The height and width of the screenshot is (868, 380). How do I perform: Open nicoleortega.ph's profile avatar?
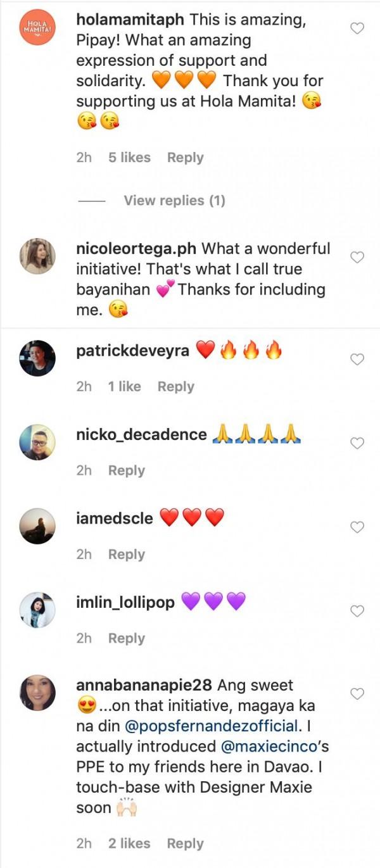tap(37, 256)
